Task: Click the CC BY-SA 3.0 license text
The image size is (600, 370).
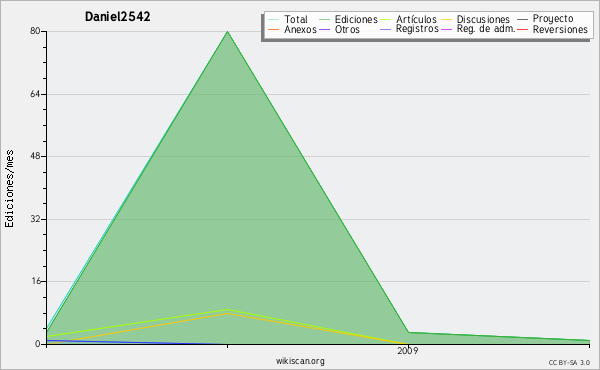Action: (569, 362)
